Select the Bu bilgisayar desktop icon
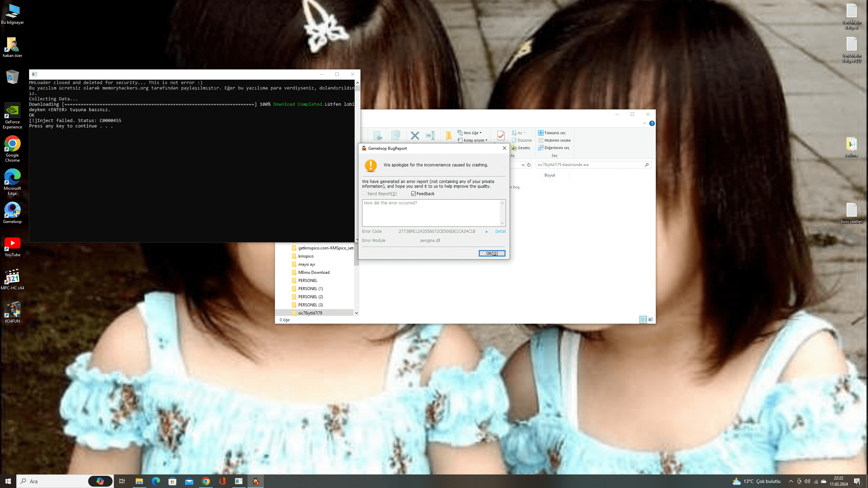The image size is (868, 488). (x=13, y=14)
